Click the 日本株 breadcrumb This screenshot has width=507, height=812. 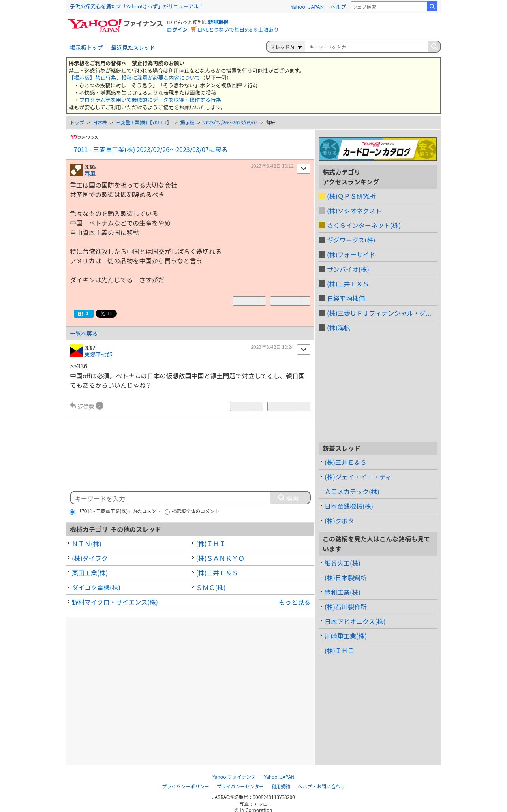click(x=100, y=123)
